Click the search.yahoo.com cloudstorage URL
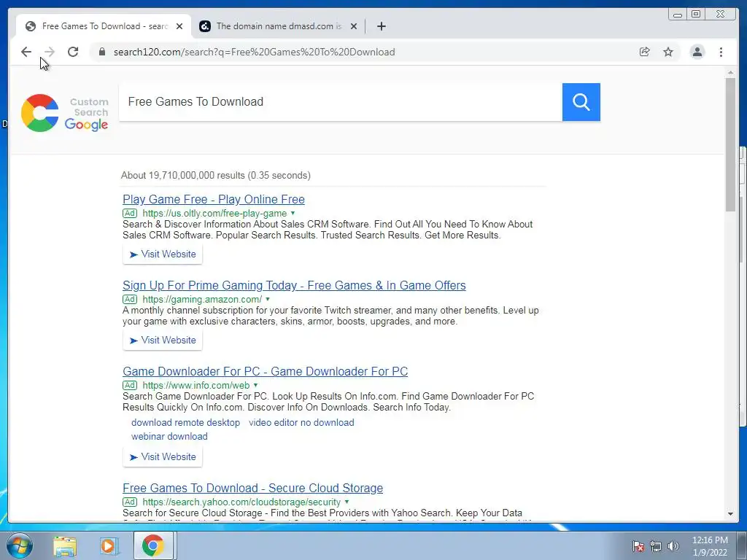This screenshot has width=747, height=560. click(x=241, y=502)
